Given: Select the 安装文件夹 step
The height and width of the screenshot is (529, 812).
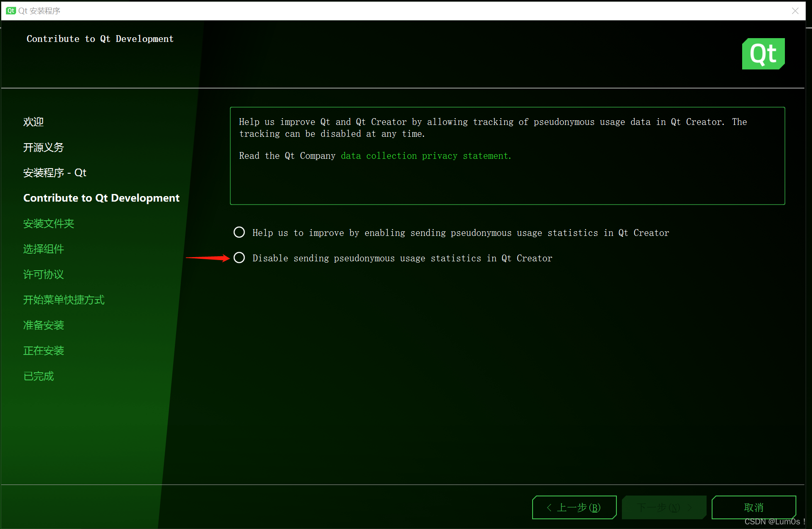Looking at the screenshot, I should pos(49,224).
